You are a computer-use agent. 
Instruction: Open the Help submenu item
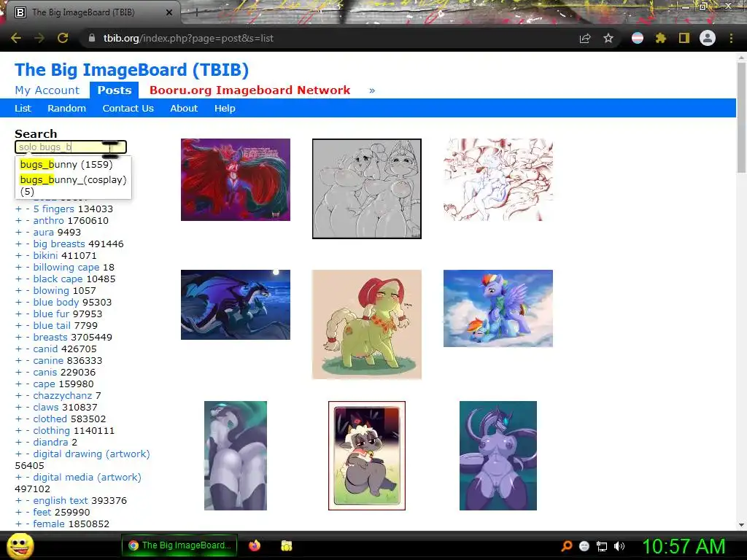pos(225,108)
